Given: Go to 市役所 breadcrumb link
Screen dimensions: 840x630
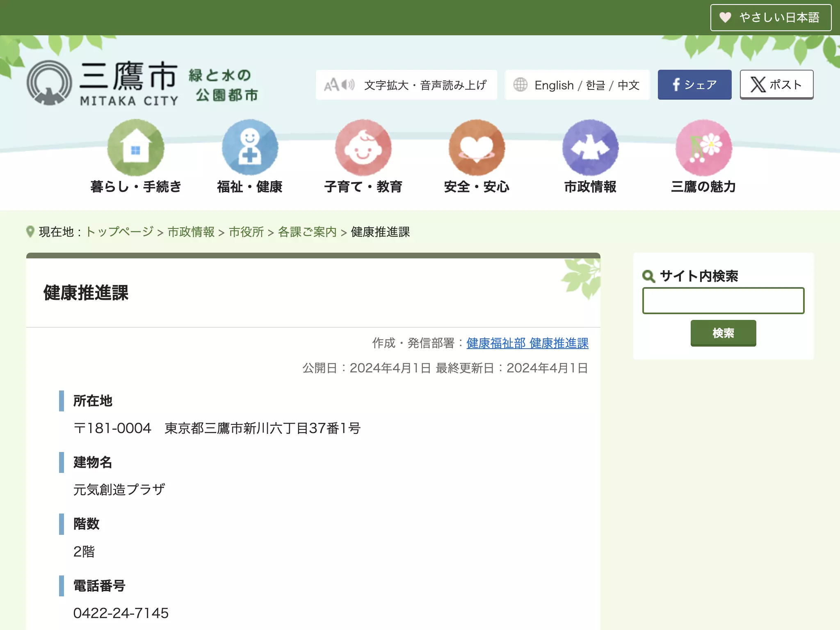Looking at the screenshot, I should 246,232.
